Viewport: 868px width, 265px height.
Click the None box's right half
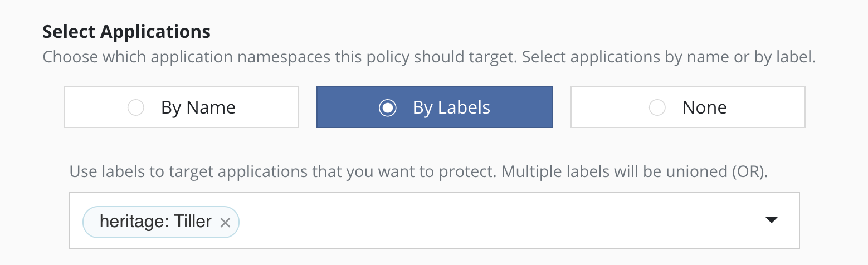(x=769, y=107)
